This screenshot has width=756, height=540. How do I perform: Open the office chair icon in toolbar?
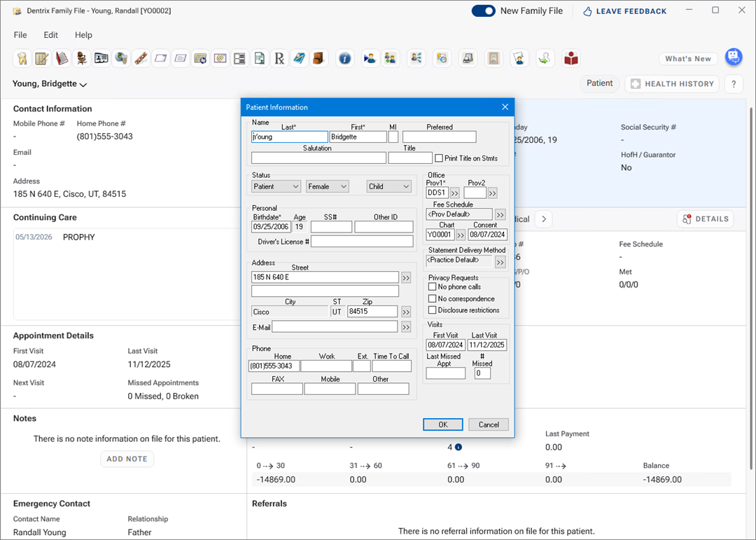[x=82, y=59]
